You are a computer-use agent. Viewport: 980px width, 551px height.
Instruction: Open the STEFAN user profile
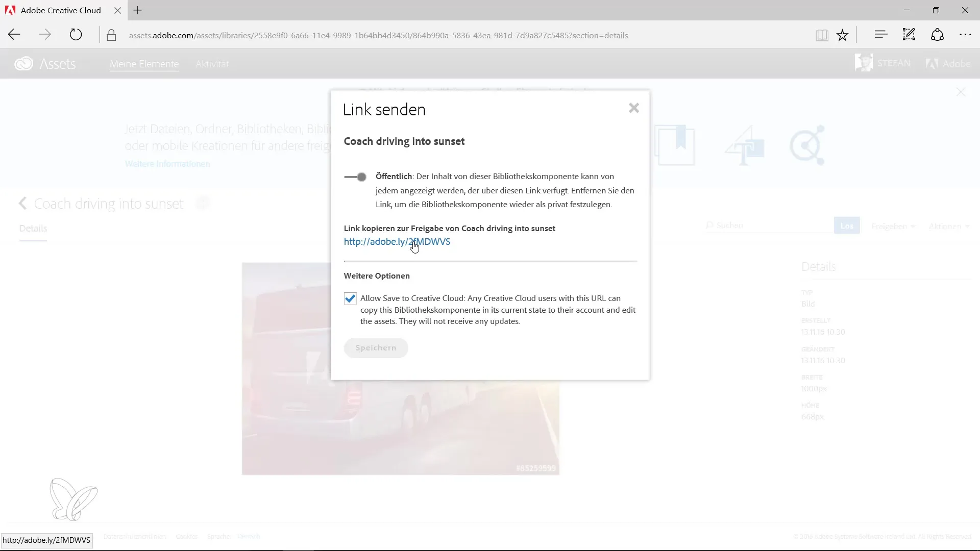pyautogui.click(x=883, y=63)
